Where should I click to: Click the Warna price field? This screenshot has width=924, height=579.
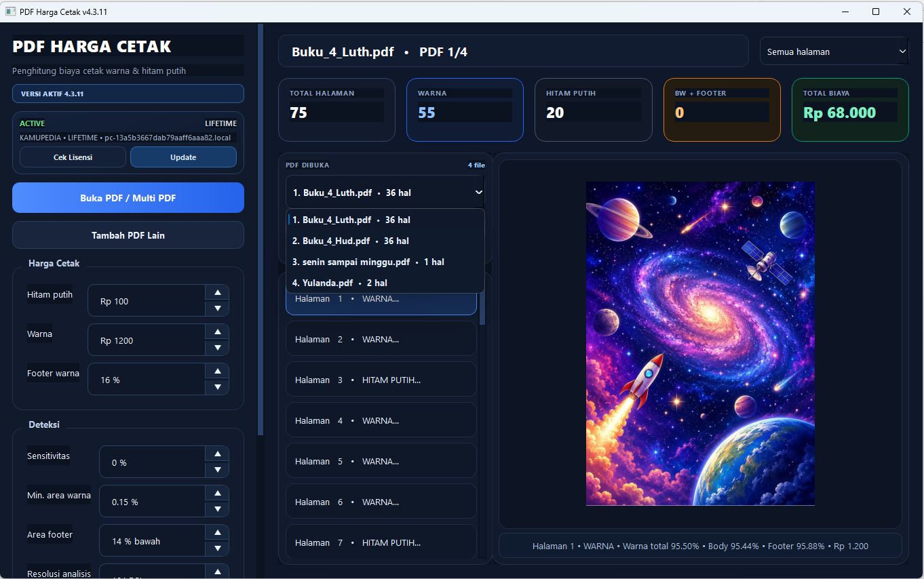[147, 340]
